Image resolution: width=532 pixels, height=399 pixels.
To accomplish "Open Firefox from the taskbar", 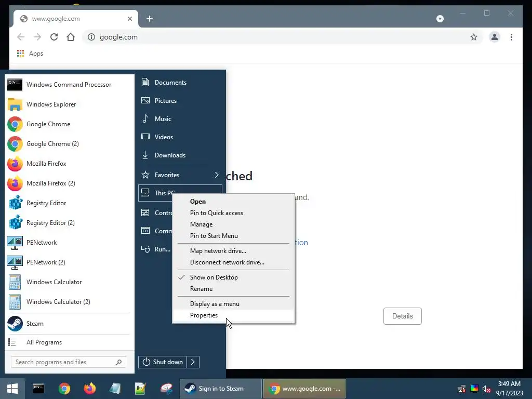I will (90, 389).
